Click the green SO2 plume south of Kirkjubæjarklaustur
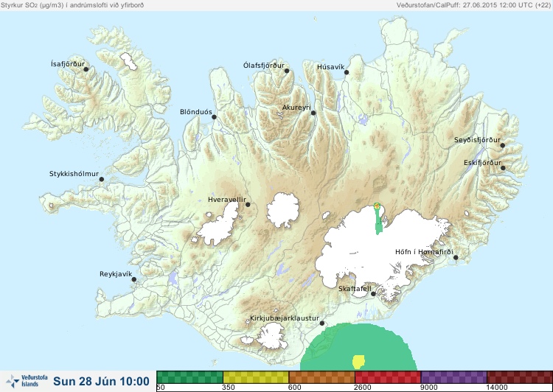Screen dimensions: 553x392 click(x=358, y=346)
